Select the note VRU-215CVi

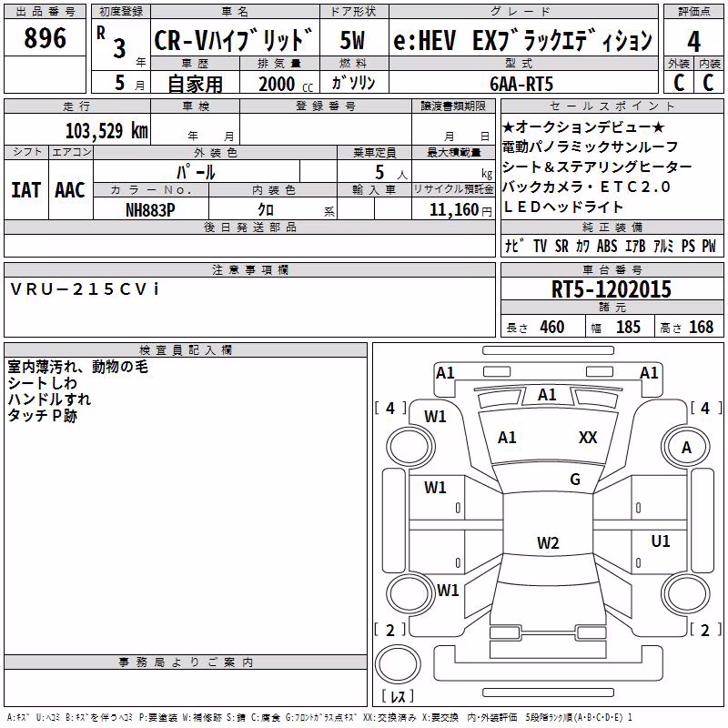pos(85,288)
